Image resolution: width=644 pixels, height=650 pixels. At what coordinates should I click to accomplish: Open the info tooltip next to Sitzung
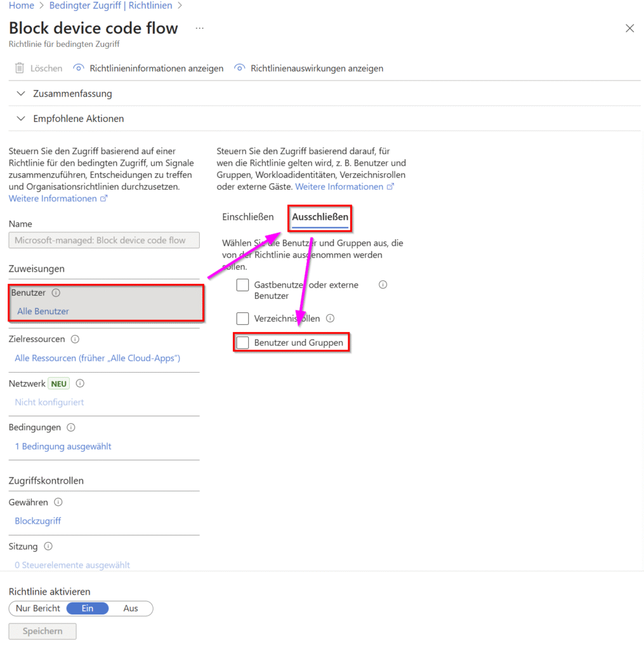(49, 546)
